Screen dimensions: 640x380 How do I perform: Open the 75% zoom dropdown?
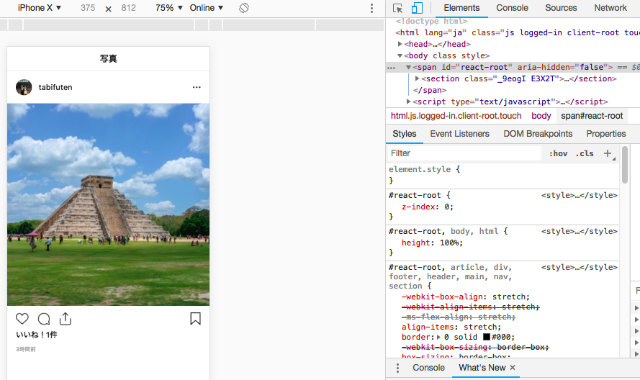[169, 8]
